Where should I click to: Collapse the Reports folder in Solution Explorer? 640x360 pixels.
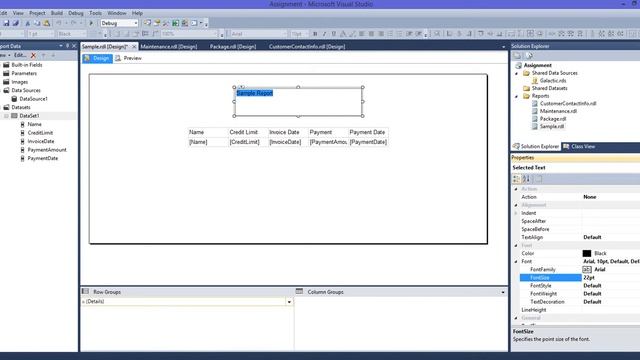coord(517,96)
